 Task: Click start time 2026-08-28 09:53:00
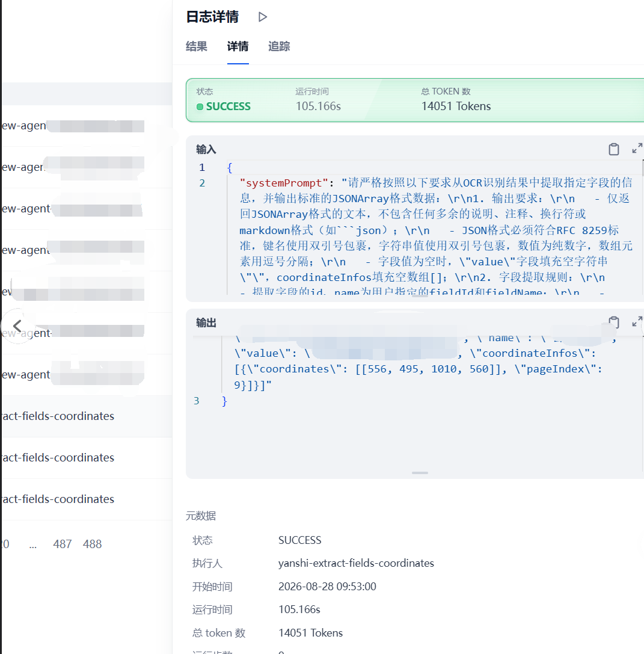click(327, 587)
